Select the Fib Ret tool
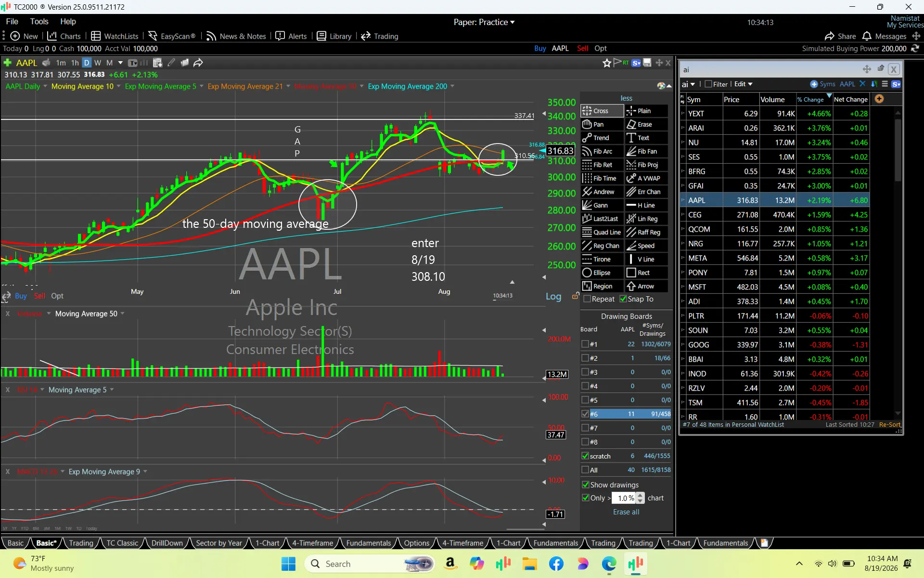This screenshot has width=924, height=578. coord(602,165)
